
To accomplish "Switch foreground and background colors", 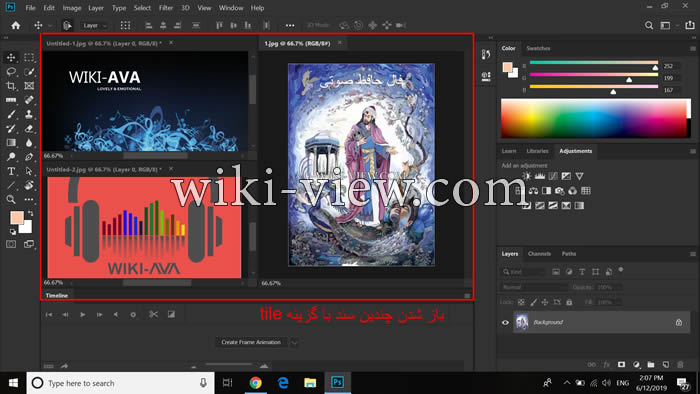I will coord(31,214).
